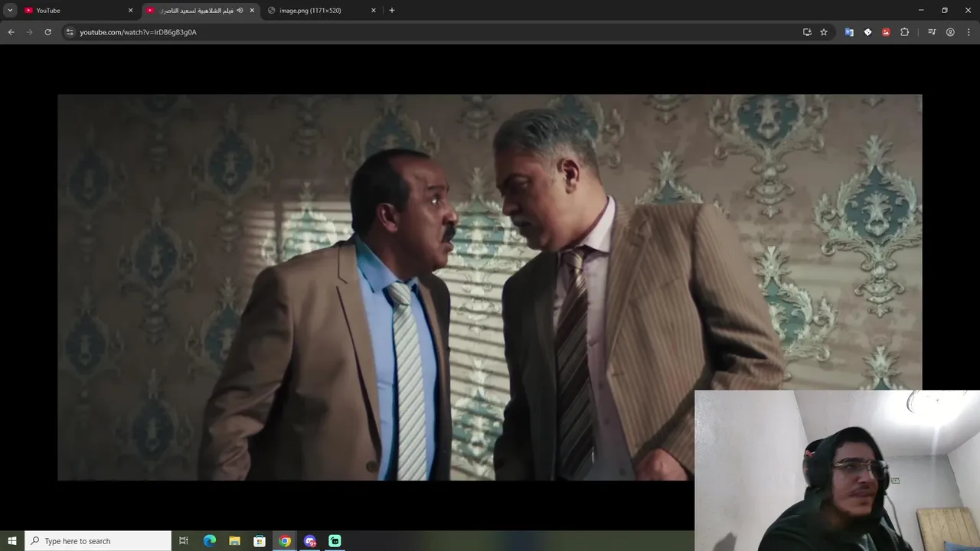Viewport: 980px width, 551px height.
Task: Click the webcam overlay of man with headset
Action: coord(837,471)
